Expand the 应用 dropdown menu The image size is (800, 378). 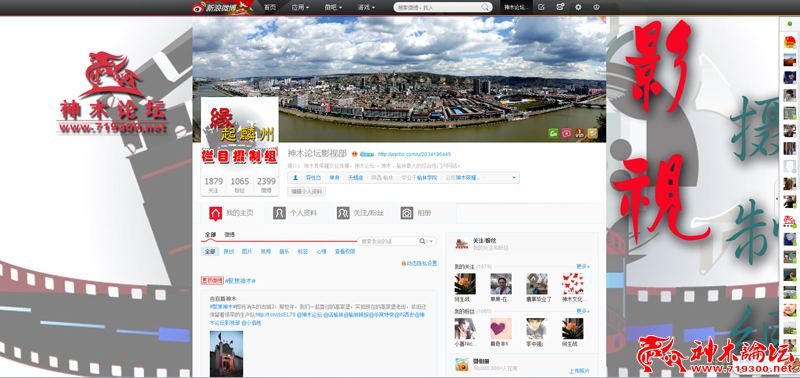pos(301,7)
